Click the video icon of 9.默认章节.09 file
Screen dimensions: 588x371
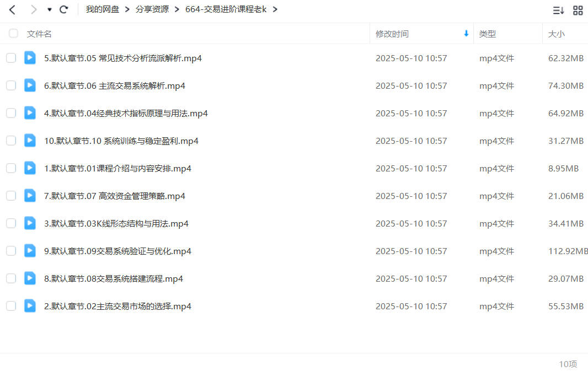tap(30, 250)
